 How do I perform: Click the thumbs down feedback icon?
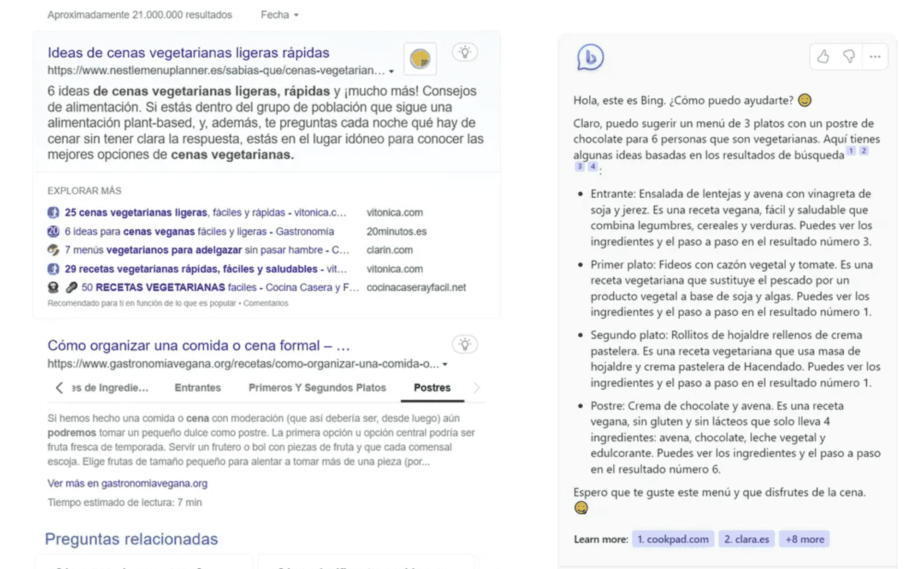(x=849, y=57)
